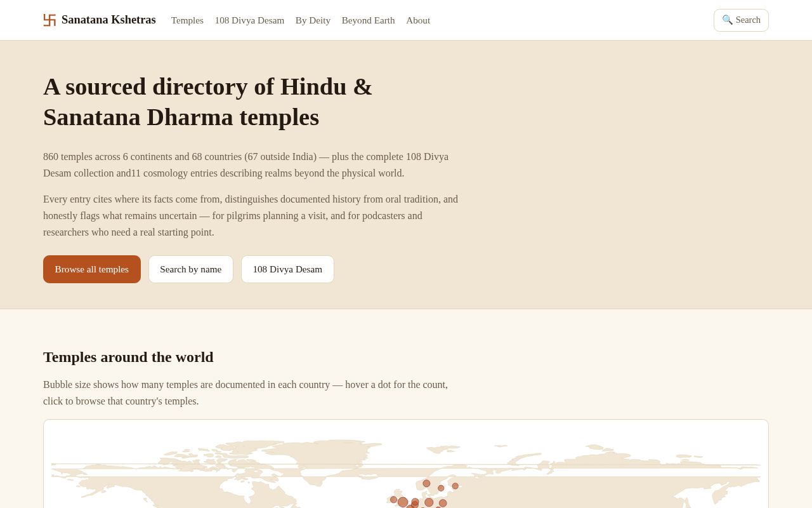This screenshot has width=812, height=508.
Task: Click the '860 temples across 6 continents' paragraph
Action: (246, 165)
